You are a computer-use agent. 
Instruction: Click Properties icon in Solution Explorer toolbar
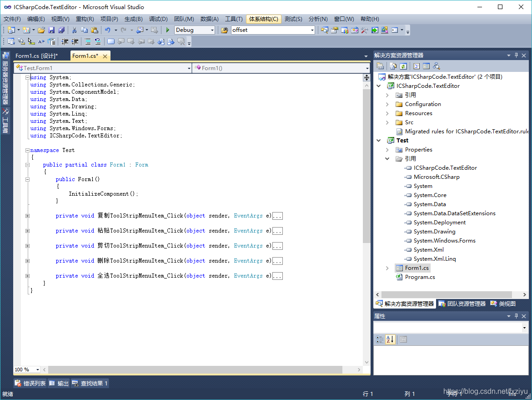pyautogui.click(x=380, y=66)
